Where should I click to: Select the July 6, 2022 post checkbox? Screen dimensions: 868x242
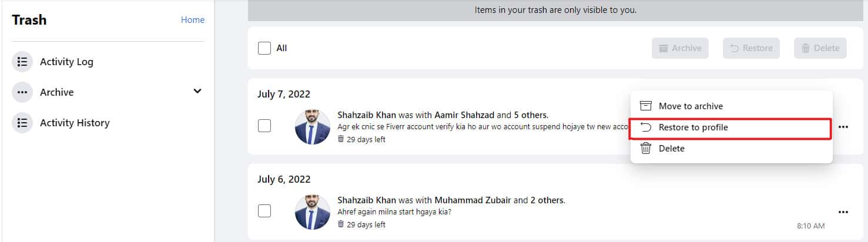click(264, 211)
